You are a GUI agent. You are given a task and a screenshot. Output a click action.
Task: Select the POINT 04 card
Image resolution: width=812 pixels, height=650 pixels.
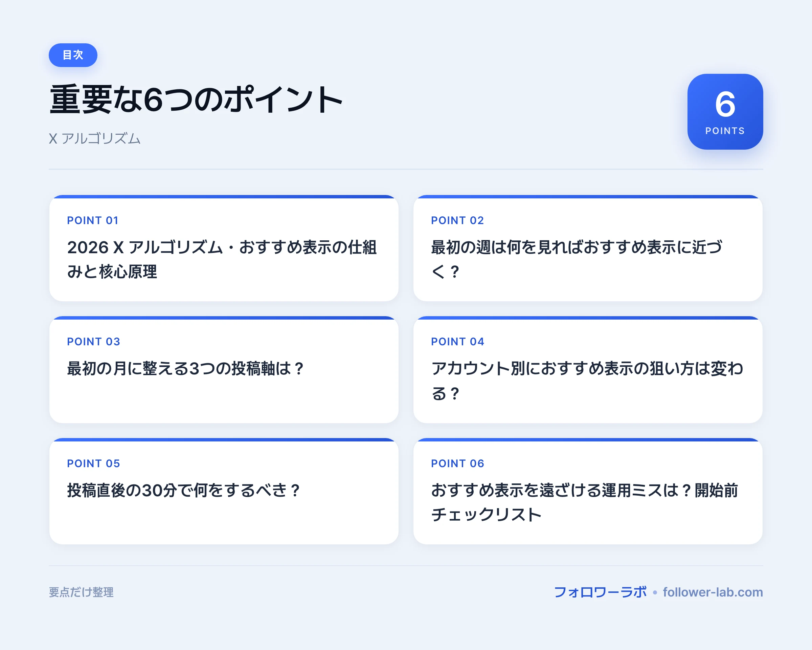(x=588, y=370)
